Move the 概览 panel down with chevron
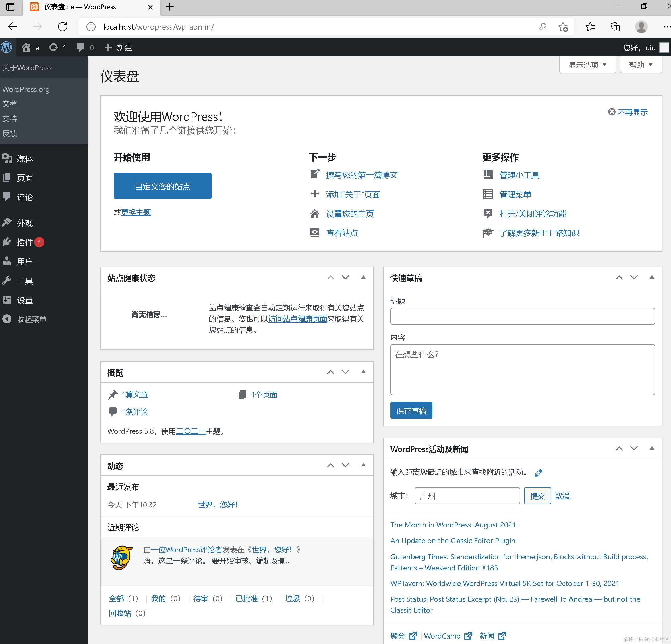Screen dimensions: 671x644 click(x=345, y=372)
